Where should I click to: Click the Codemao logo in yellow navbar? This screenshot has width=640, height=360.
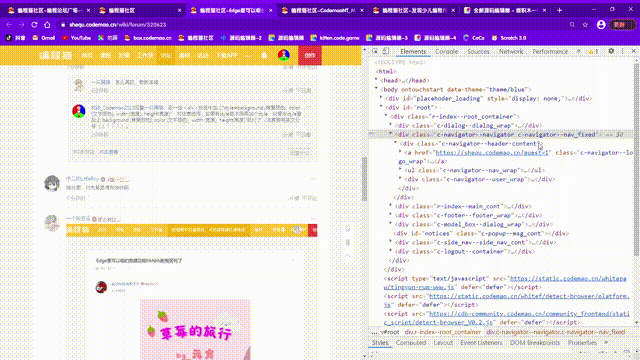56,55
